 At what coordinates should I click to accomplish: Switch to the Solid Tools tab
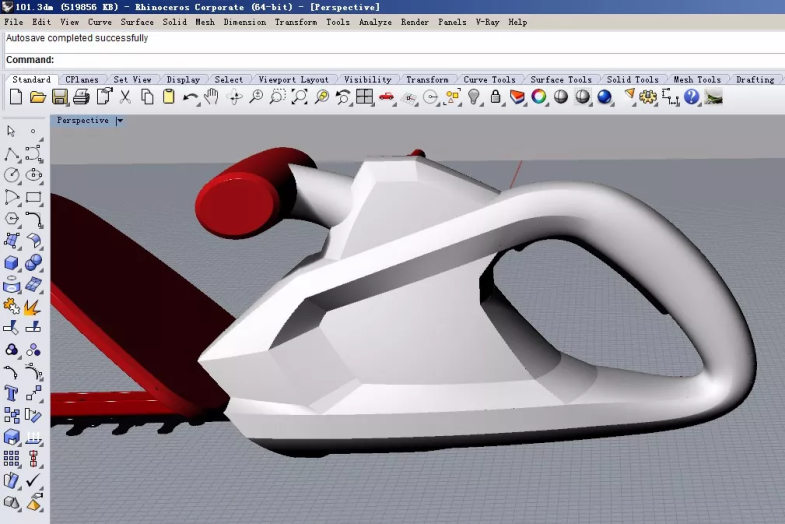[632, 80]
